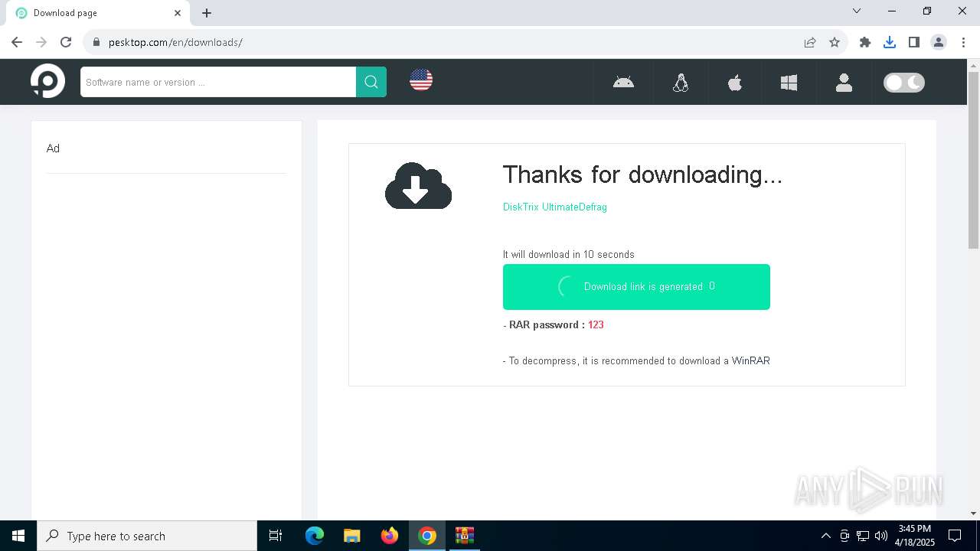Toggle Chrome side panel

(914, 42)
